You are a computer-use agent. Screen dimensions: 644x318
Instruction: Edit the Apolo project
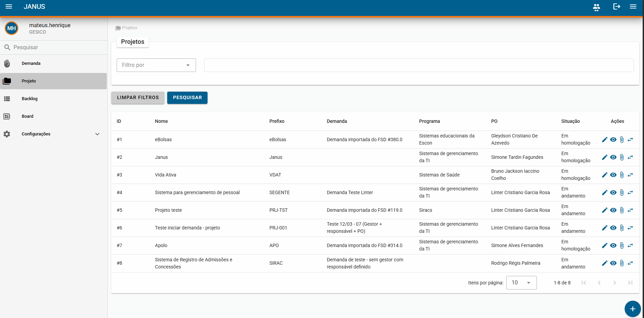tap(605, 245)
